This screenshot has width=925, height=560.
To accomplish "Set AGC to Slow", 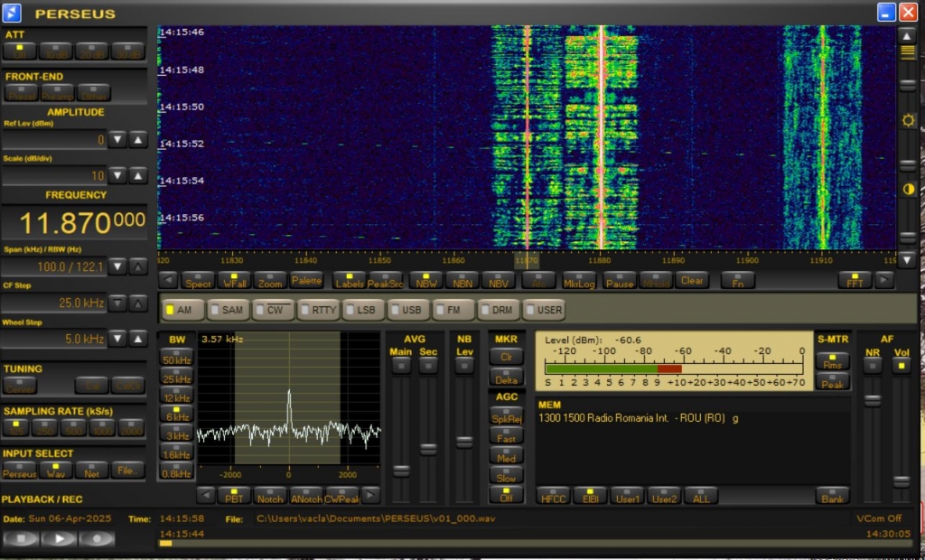I will pyautogui.click(x=506, y=474).
